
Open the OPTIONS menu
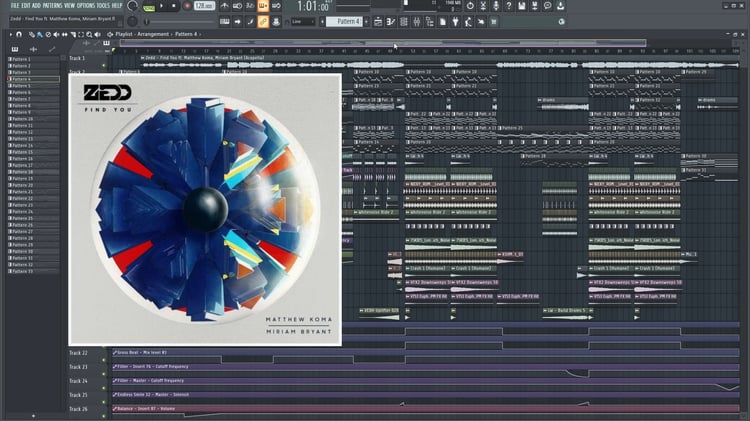point(86,6)
